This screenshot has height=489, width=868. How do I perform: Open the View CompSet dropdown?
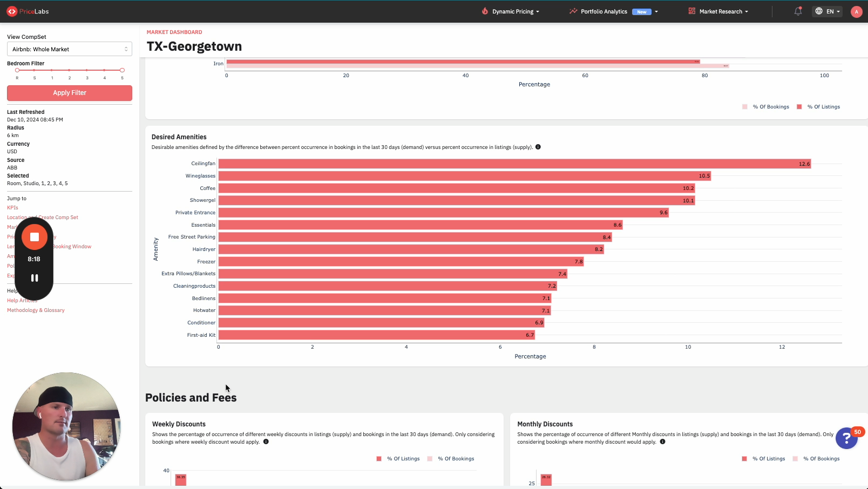pos(70,49)
